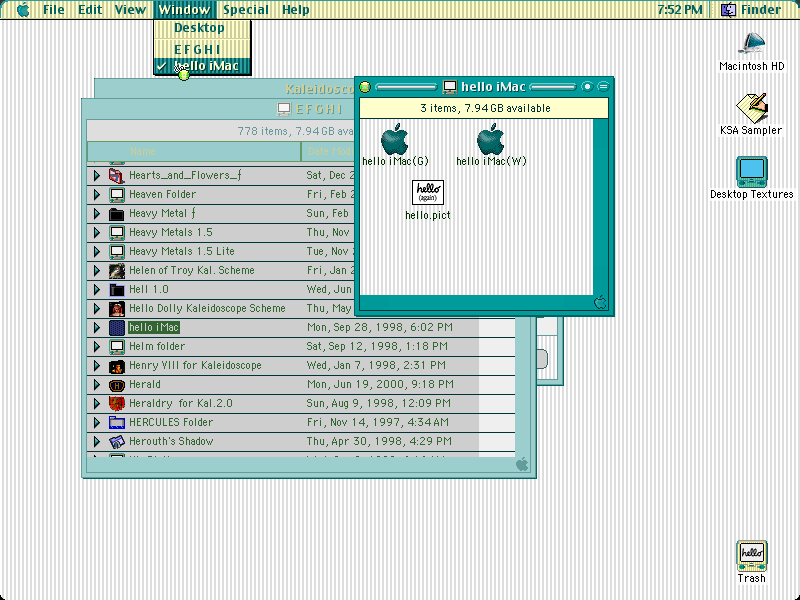800x600 pixels.
Task: Click the Herald folder icon in list
Action: pyautogui.click(x=117, y=385)
